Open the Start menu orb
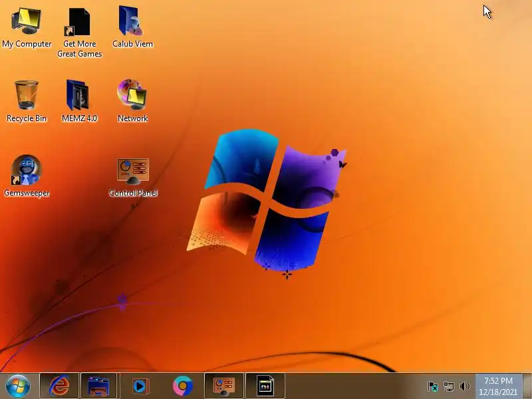 point(18,386)
